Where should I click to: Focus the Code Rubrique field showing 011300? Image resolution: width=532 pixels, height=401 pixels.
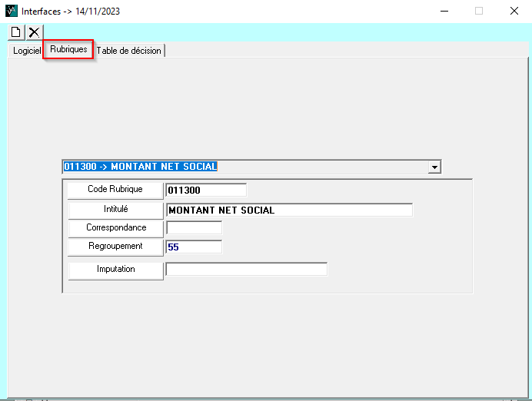click(206, 190)
